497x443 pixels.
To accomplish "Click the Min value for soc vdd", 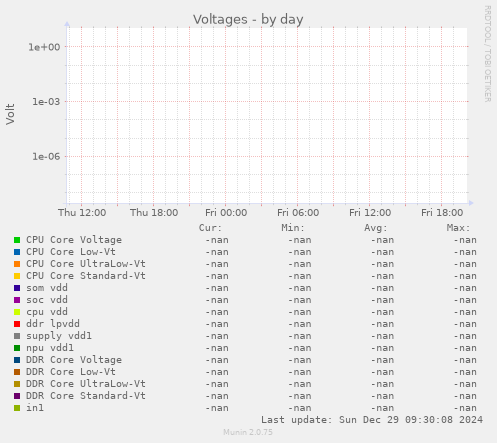I will click(x=300, y=300).
